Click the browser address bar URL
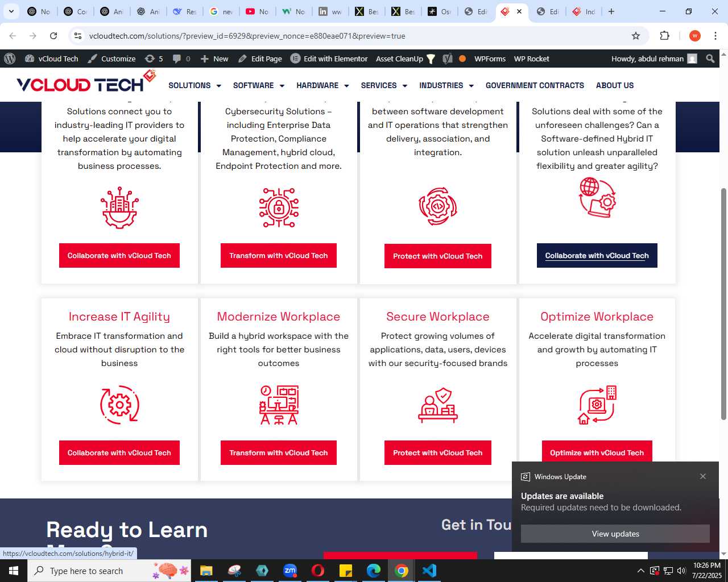728x582 pixels. pos(247,36)
